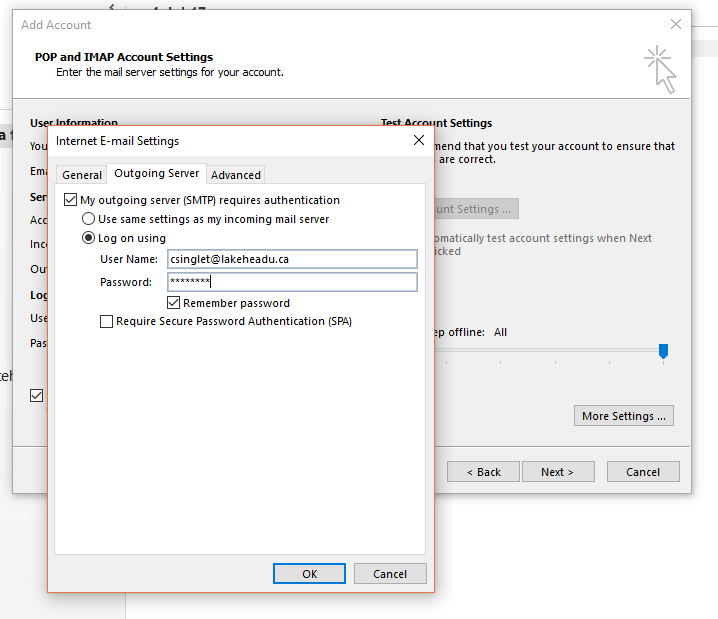Close the Add Account window
This screenshot has height=619, width=718.
click(x=675, y=24)
